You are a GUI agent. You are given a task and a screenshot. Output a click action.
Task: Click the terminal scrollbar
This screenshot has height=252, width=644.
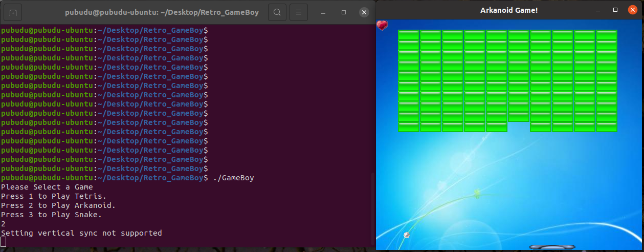(372, 210)
